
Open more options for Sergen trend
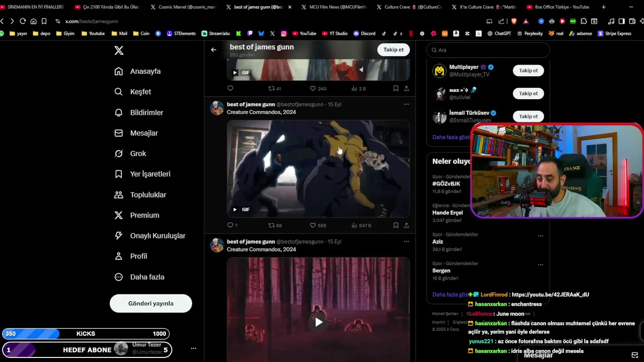[540, 264]
